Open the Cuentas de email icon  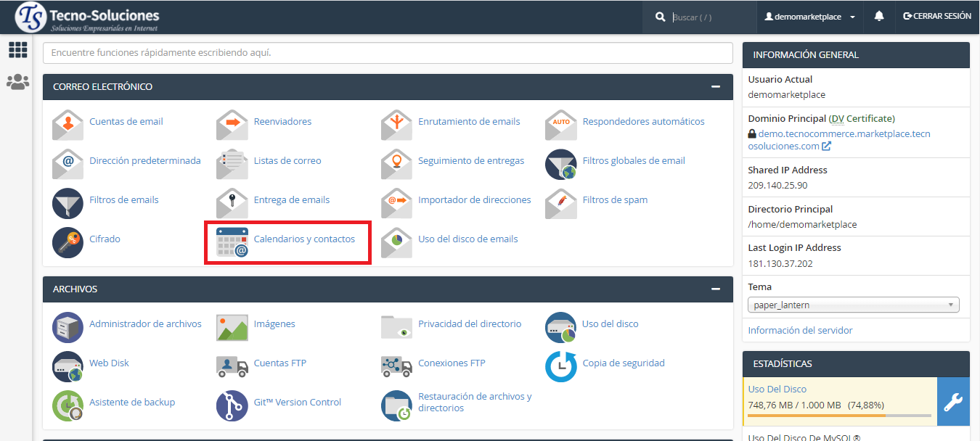coord(68,125)
